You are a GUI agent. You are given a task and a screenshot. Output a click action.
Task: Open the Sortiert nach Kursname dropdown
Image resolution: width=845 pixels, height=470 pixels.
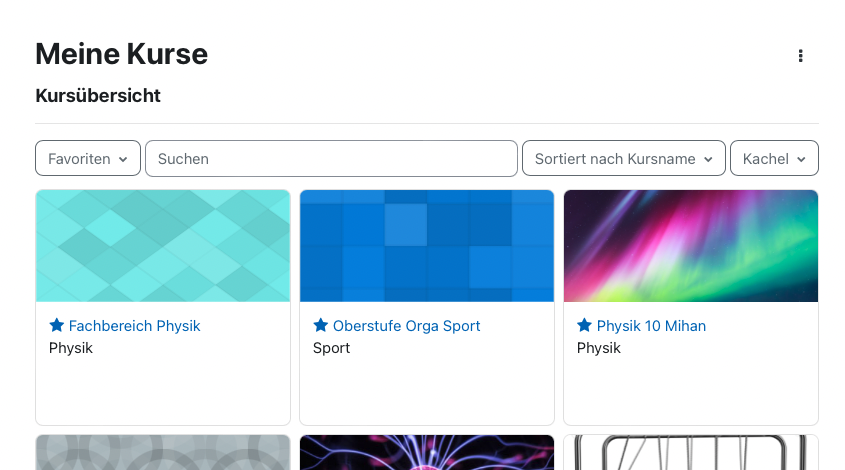point(623,159)
